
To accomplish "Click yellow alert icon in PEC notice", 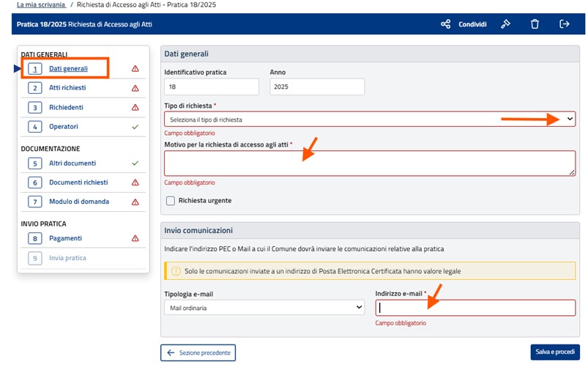I will [176, 271].
